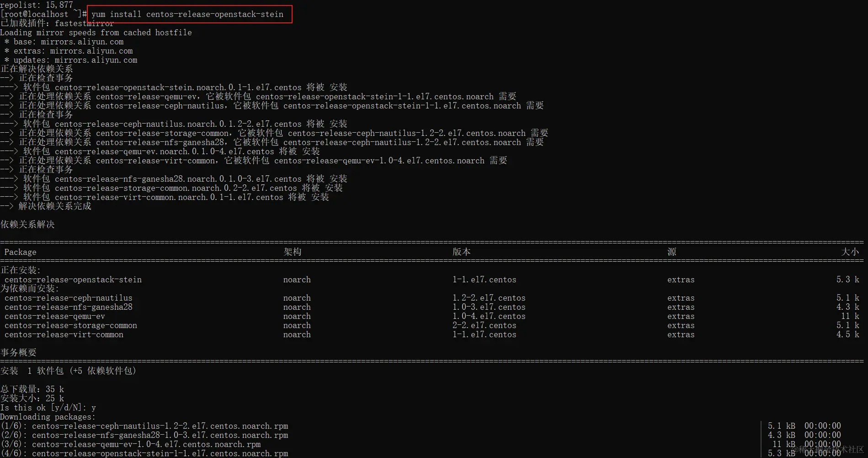Viewport: 868px width, 458px height.
Task: Click the 'Is this ok [y/d/N]: y' prompt
Action: click(x=48, y=408)
